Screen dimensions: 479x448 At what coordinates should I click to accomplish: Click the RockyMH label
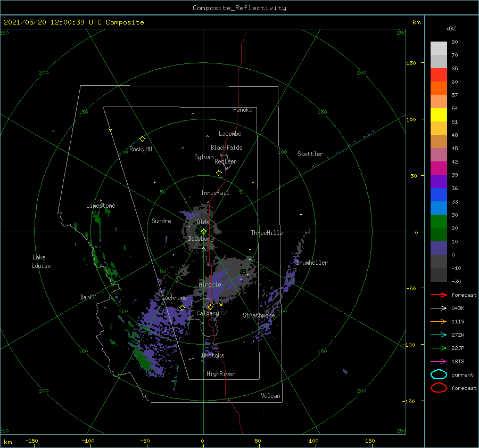click(x=141, y=149)
